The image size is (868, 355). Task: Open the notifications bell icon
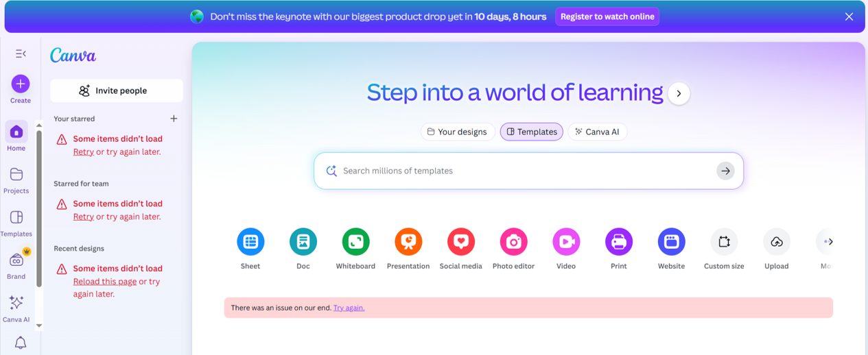coord(21,343)
